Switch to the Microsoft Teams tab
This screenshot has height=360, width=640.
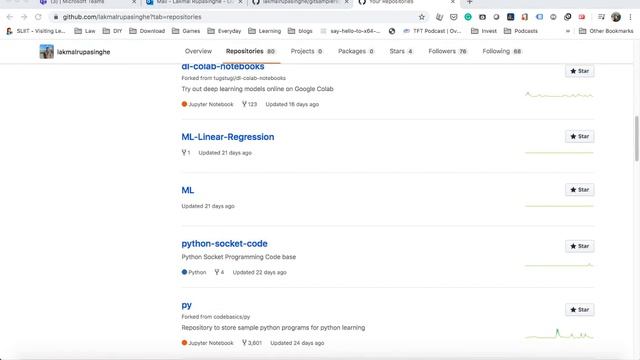coord(84,2)
